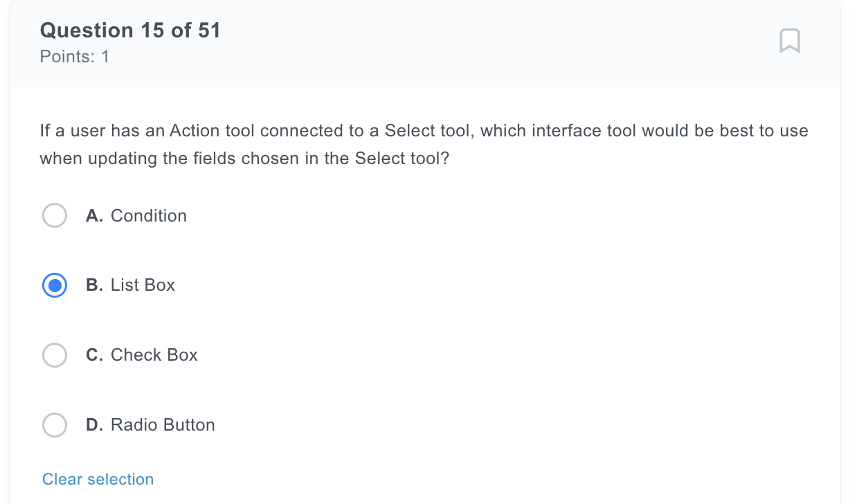
Task: Click the first line of question text
Action: point(424,131)
